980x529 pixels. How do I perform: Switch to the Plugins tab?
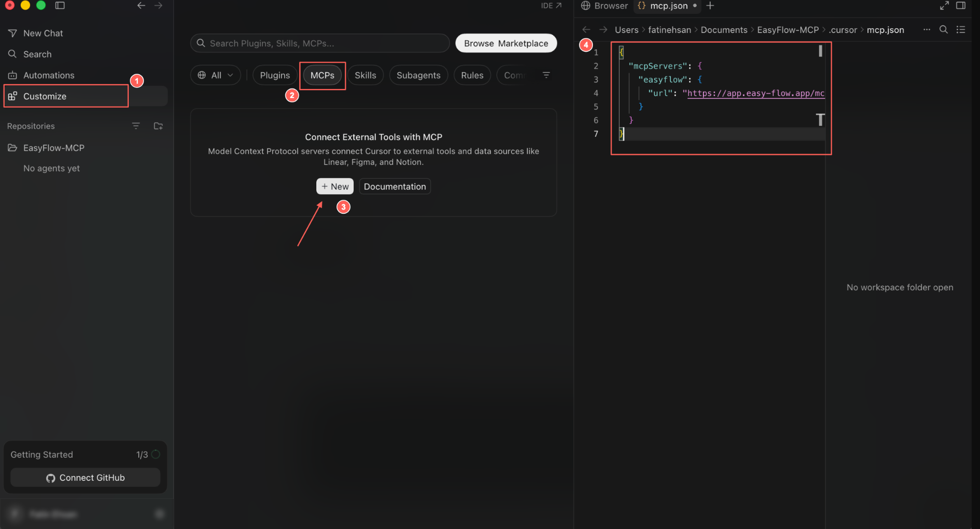pos(275,75)
